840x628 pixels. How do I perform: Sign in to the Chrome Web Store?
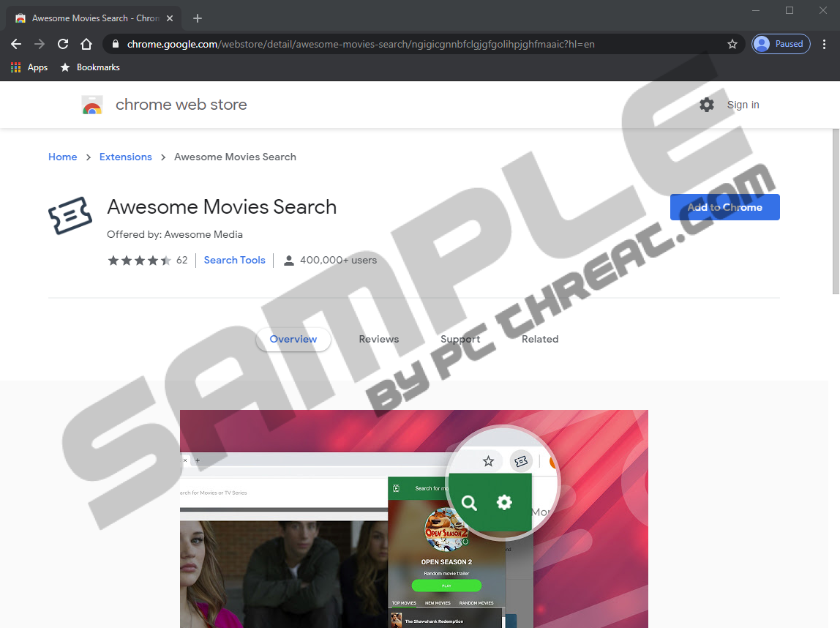pos(743,105)
